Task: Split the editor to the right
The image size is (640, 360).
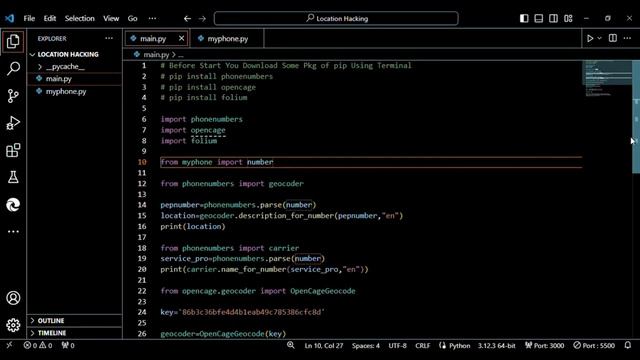Action: [x=613, y=38]
